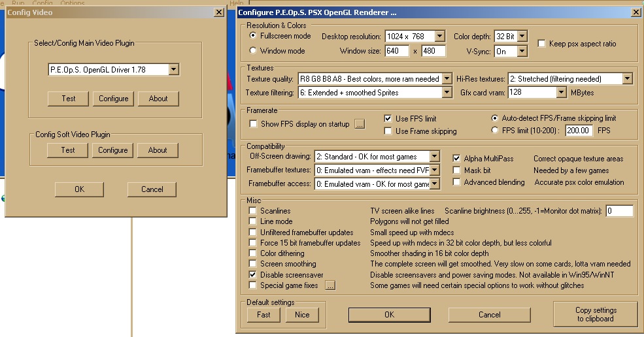Configure the soft video plugin
Viewport: 644px width, 337px height.
pos(112,150)
